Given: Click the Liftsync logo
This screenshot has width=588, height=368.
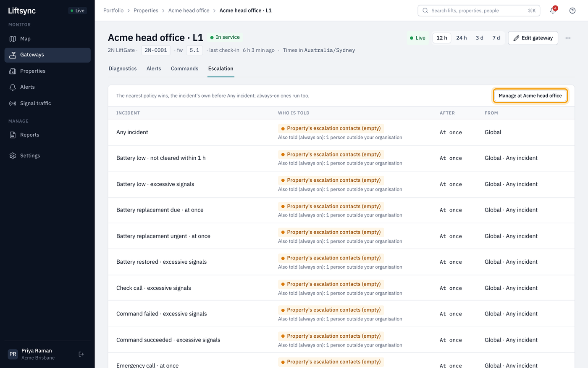Looking at the screenshot, I should tap(22, 11).
